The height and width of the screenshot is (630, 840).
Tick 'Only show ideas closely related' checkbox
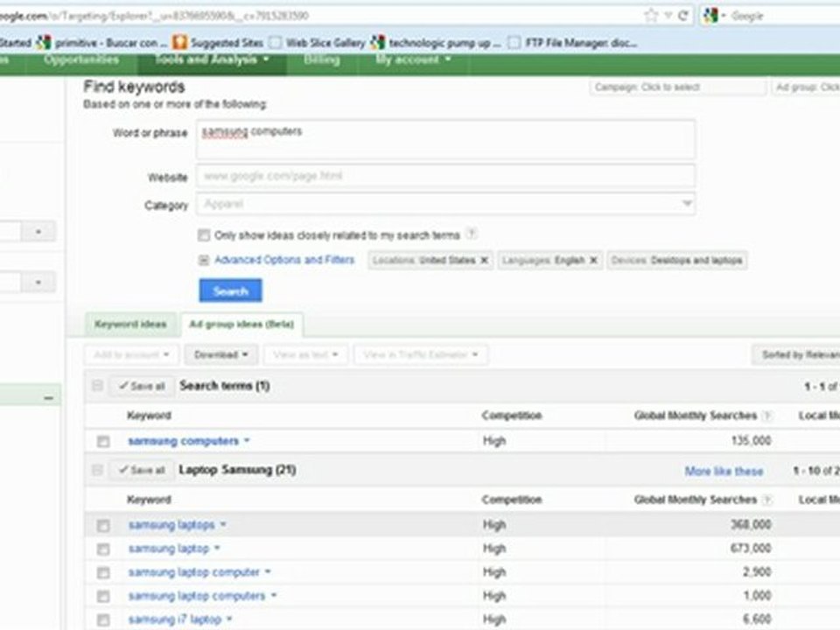(x=204, y=235)
